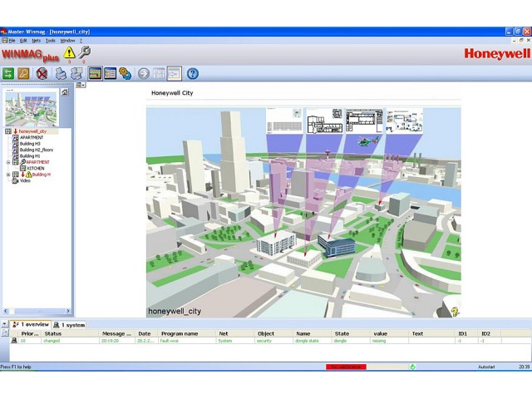Image resolution: width=532 pixels, height=399 pixels.
Task: Click the helicopter on the city map
Action: [x=367, y=140]
